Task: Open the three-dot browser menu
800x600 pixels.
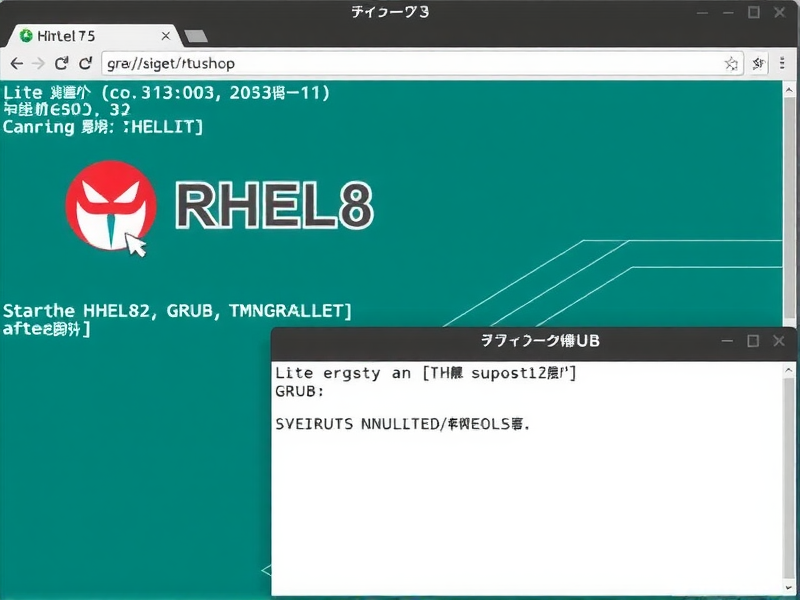Action: click(781, 62)
